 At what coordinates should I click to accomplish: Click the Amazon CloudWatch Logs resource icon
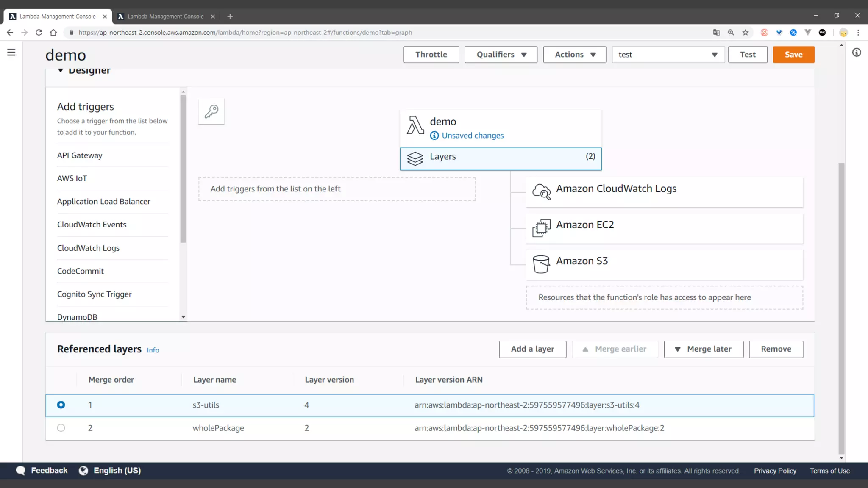click(x=541, y=191)
